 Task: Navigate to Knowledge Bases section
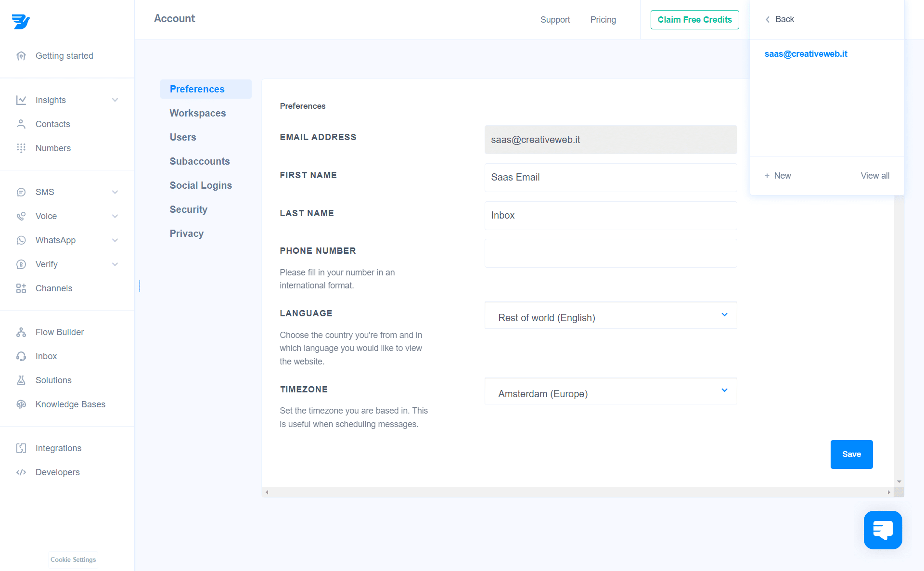coord(71,404)
